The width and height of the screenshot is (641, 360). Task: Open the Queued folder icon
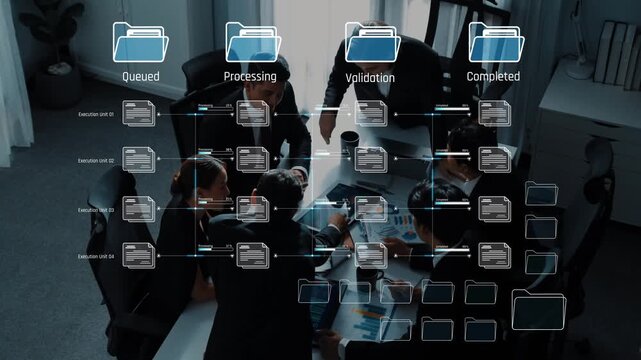(x=141, y=42)
